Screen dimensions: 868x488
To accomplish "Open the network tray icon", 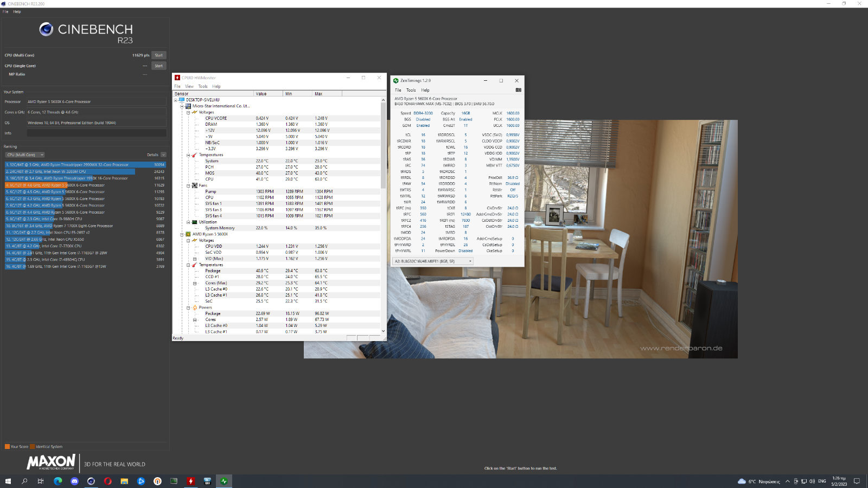I will (x=803, y=481).
